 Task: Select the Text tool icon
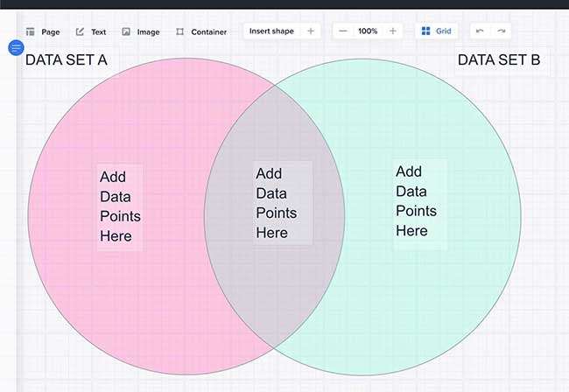(x=80, y=31)
